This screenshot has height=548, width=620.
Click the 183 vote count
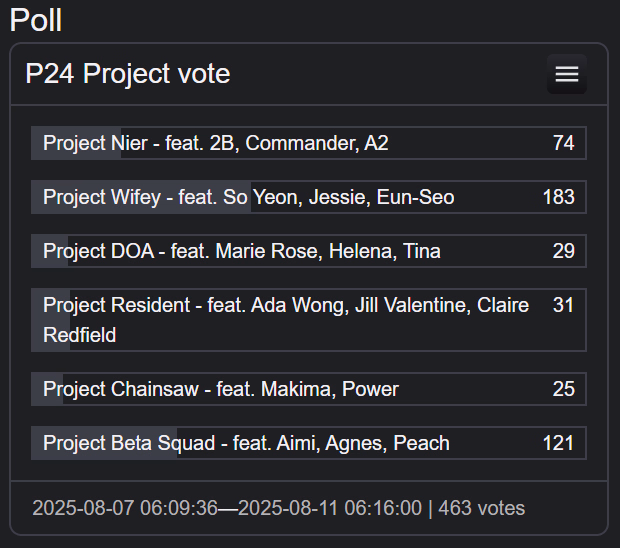click(x=558, y=198)
